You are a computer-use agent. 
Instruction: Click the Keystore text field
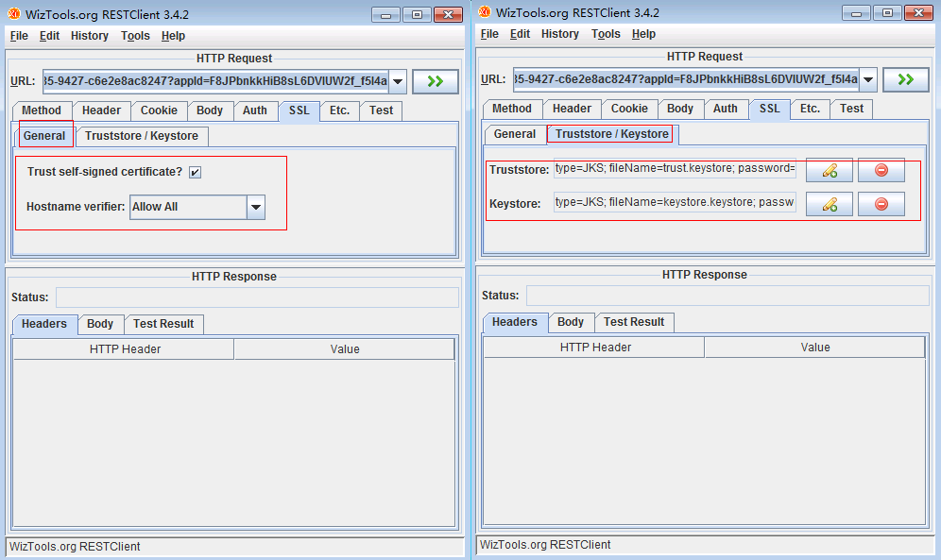click(x=675, y=203)
